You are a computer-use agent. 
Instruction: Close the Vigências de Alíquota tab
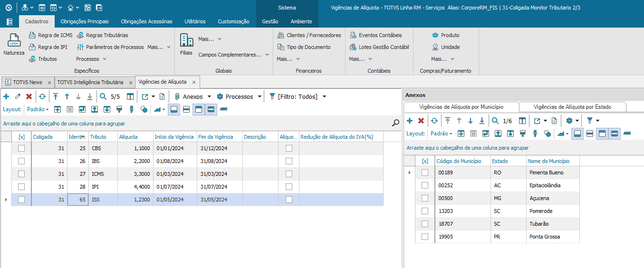[194, 82]
